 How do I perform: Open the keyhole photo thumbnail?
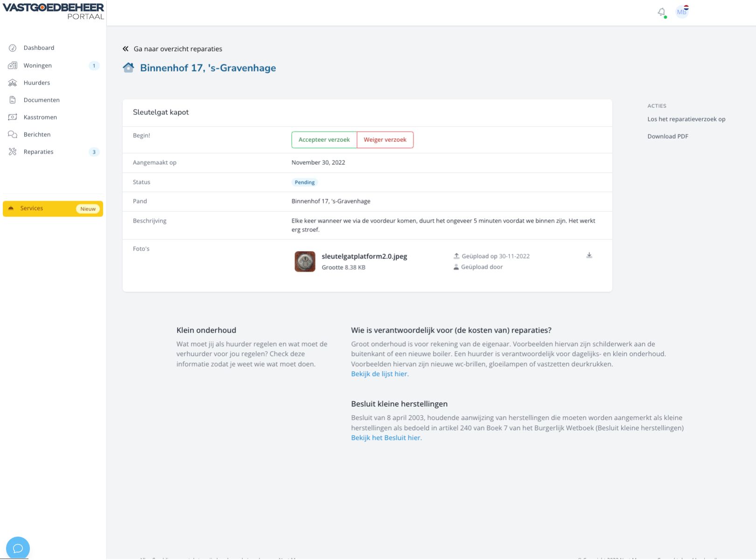click(x=305, y=261)
